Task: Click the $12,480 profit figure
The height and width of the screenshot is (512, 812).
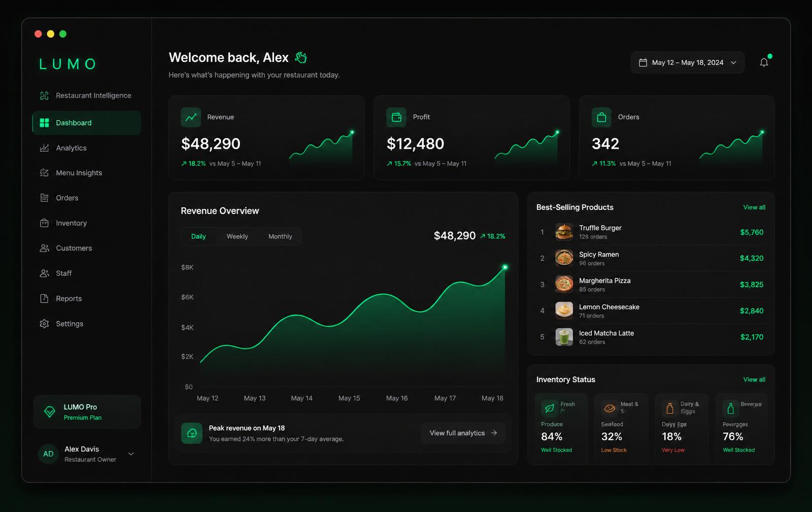Action: pos(415,144)
